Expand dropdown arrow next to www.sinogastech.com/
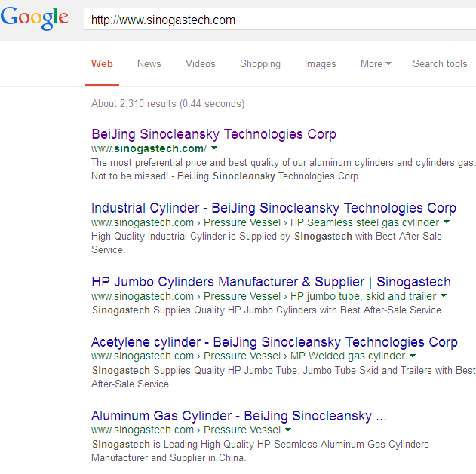This screenshot has width=476, height=474. tap(214, 148)
